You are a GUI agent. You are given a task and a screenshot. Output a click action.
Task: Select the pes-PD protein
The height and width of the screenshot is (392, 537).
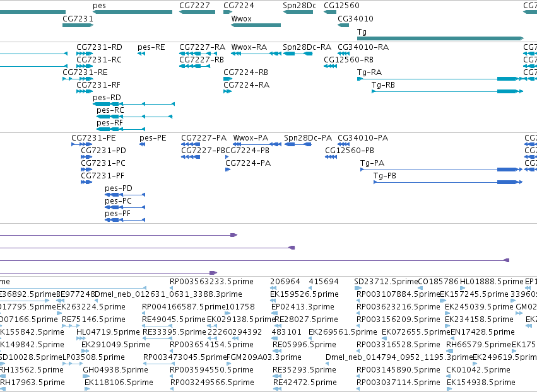point(119,188)
